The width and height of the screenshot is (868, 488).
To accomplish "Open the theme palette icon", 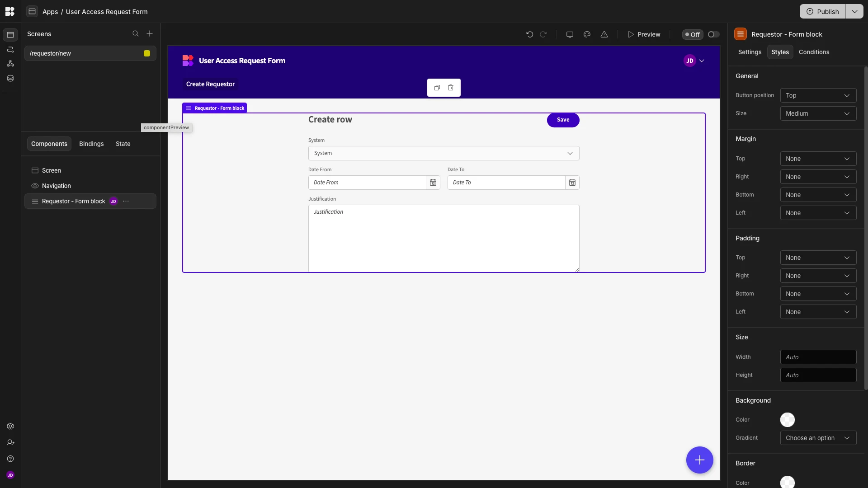I will pos(587,34).
